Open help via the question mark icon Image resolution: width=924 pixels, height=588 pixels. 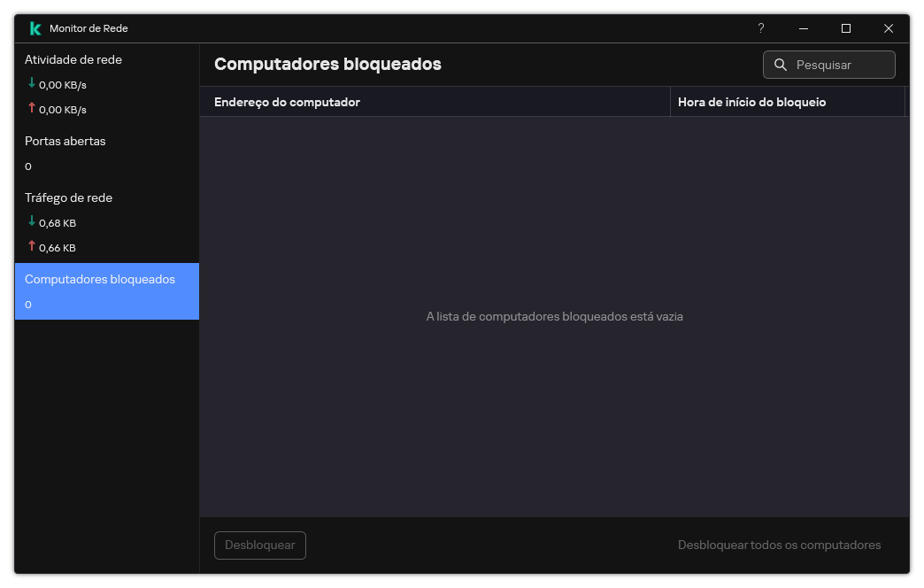(760, 28)
